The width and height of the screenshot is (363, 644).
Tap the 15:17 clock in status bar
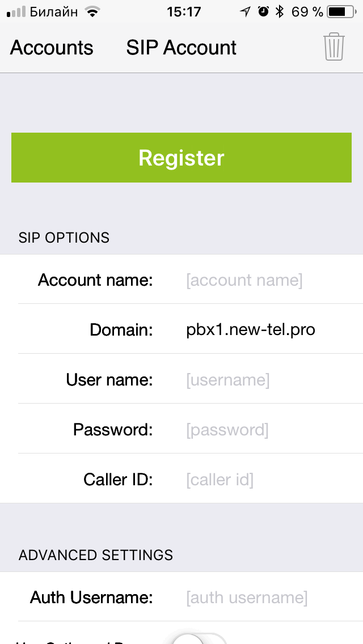pyautogui.click(x=184, y=11)
